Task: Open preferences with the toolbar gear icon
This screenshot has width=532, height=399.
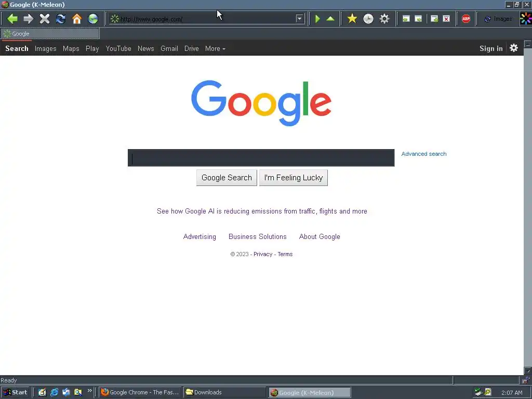Action: click(384, 19)
